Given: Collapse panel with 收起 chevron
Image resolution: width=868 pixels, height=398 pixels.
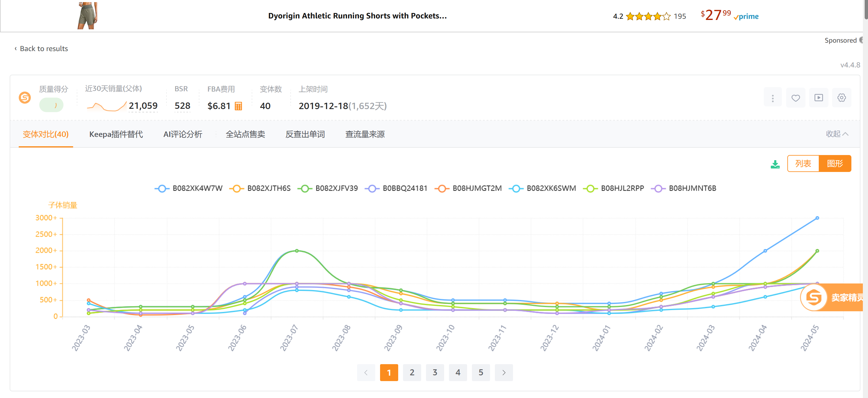Looking at the screenshot, I should coord(837,134).
